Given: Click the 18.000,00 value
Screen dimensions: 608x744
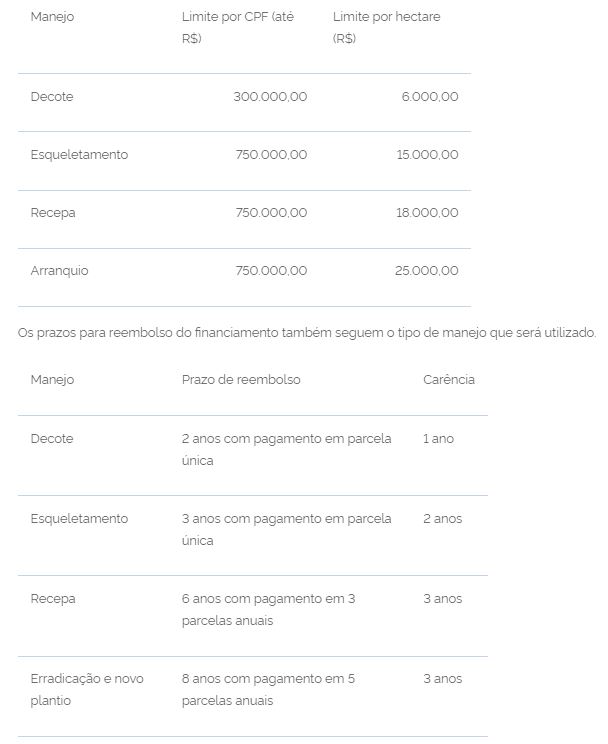Looking at the screenshot, I should click(x=427, y=213).
